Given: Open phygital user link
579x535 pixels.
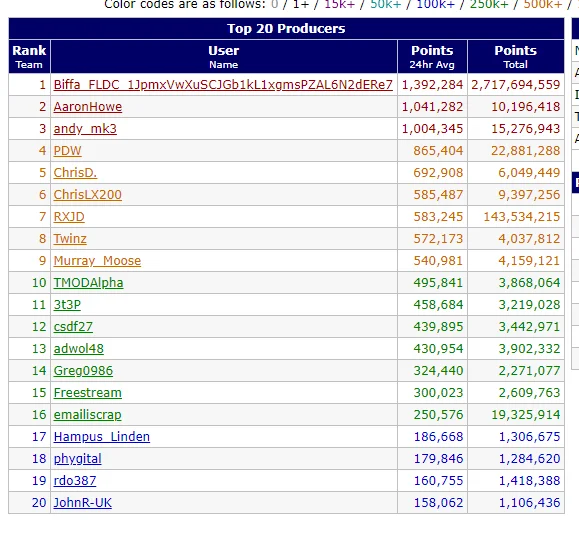Looking at the screenshot, I should [x=78, y=459].
